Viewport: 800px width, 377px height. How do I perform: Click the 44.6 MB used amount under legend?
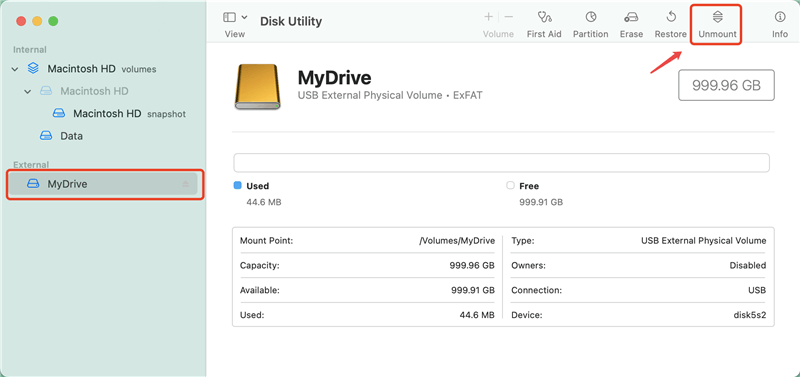(x=264, y=202)
